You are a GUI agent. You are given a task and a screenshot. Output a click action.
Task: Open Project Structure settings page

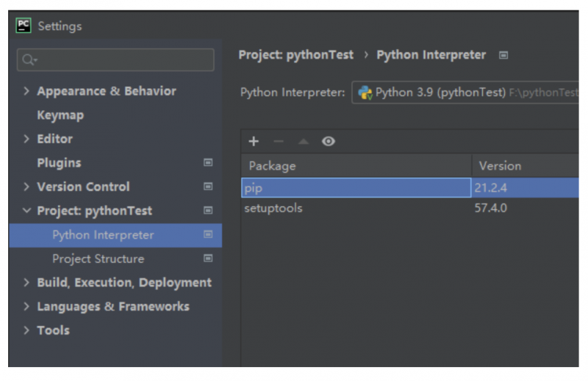[x=98, y=259]
